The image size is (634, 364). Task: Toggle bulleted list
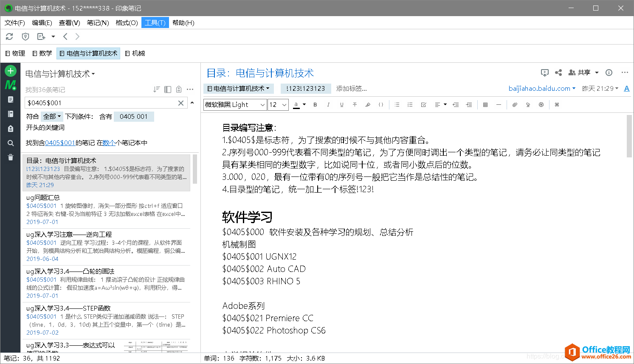click(x=397, y=104)
